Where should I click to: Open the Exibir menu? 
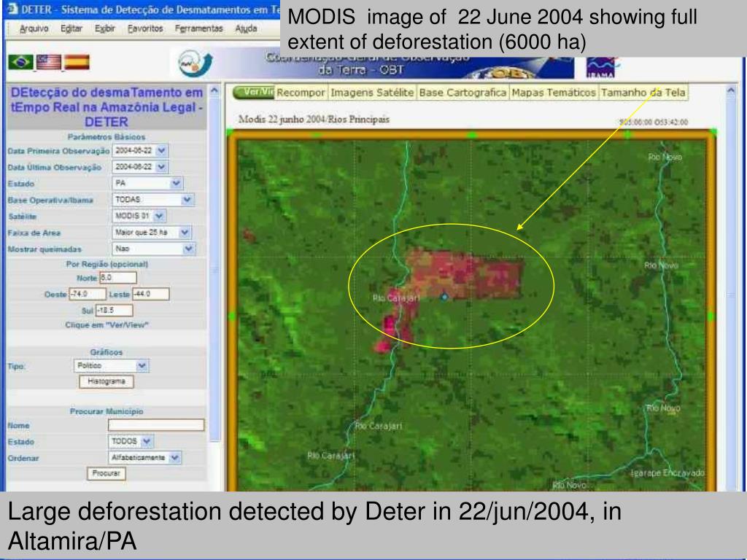[105, 28]
